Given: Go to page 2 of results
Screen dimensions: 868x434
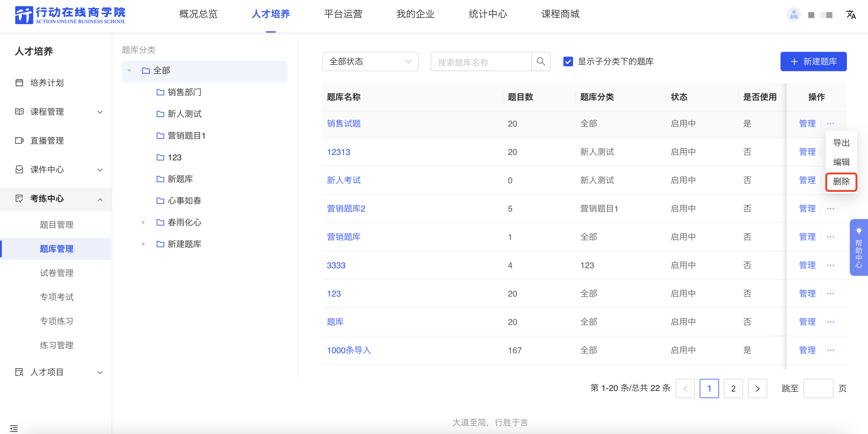Looking at the screenshot, I should click(x=733, y=388).
